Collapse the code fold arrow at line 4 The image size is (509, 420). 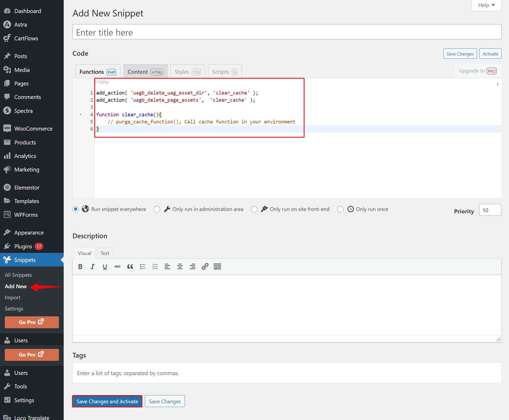tap(81, 115)
